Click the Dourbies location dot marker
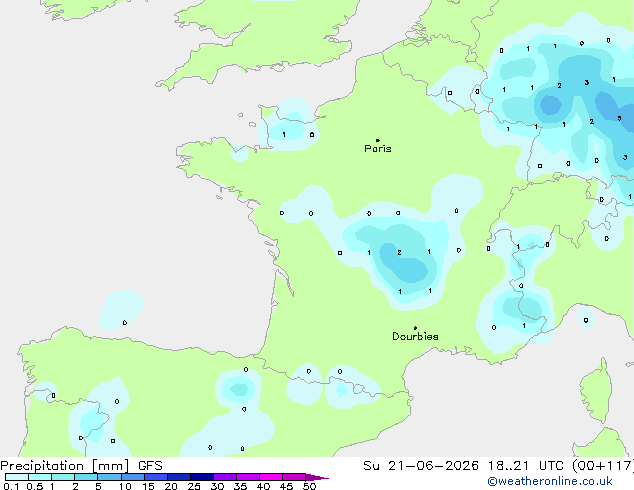The image size is (634, 490). pyautogui.click(x=415, y=328)
